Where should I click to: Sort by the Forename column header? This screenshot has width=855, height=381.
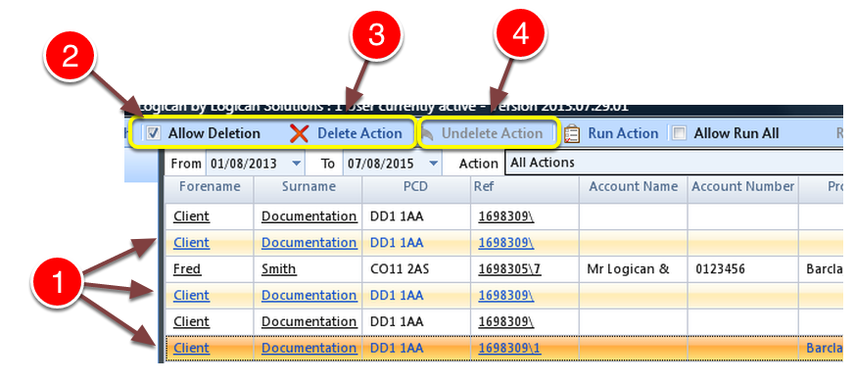tap(209, 186)
